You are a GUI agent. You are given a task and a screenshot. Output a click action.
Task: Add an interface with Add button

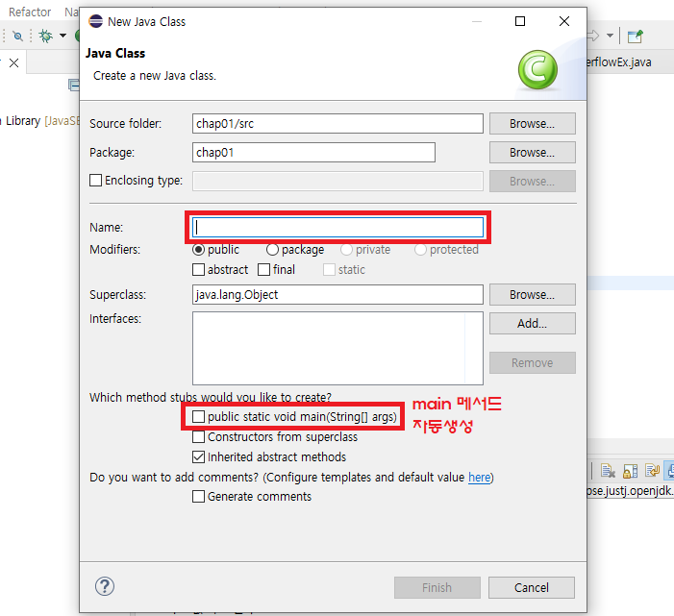click(532, 324)
